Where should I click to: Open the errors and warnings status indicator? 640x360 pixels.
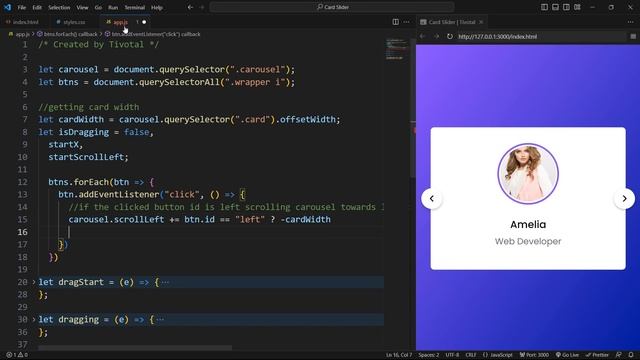point(17,355)
